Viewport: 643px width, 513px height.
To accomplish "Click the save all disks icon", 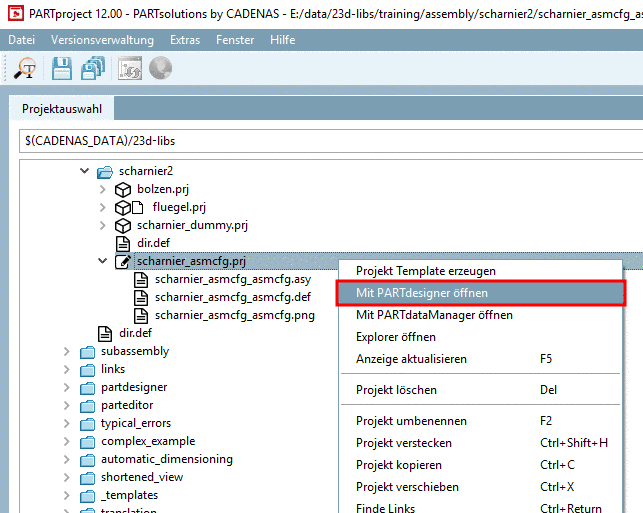I will pos(93,68).
